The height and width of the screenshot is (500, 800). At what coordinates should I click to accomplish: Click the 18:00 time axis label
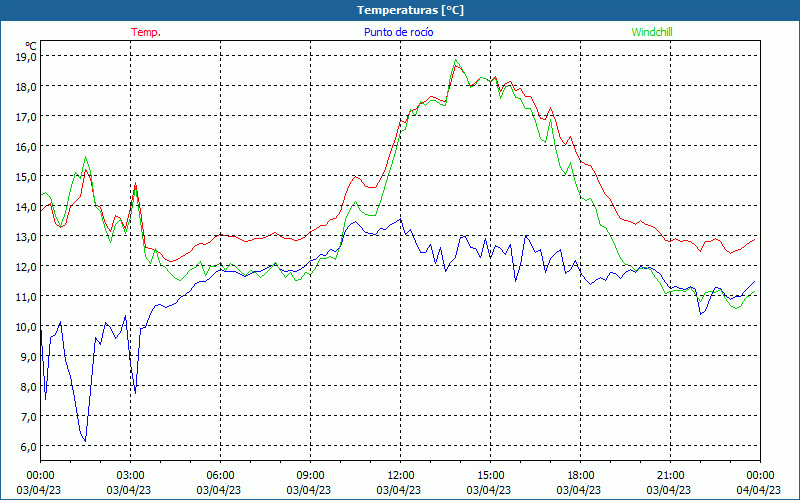(581, 476)
